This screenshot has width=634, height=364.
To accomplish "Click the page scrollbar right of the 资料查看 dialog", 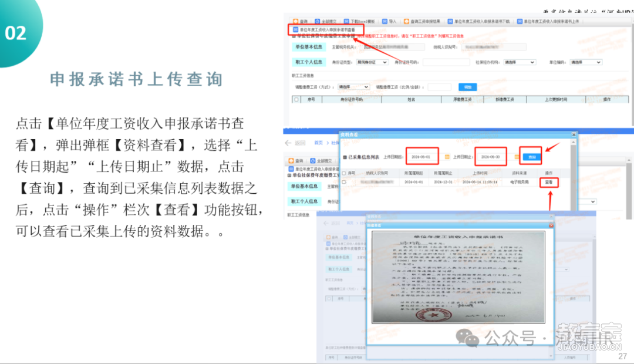I will click(x=629, y=188).
